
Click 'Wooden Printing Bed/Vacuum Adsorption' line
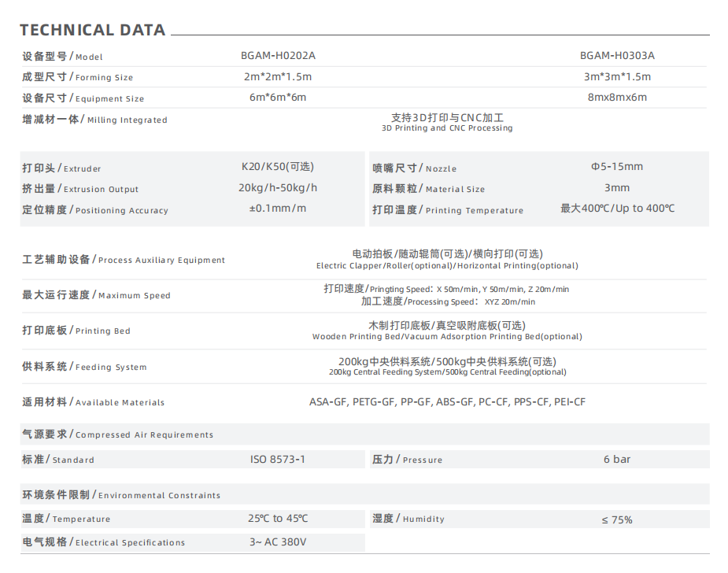coord(447,337)
